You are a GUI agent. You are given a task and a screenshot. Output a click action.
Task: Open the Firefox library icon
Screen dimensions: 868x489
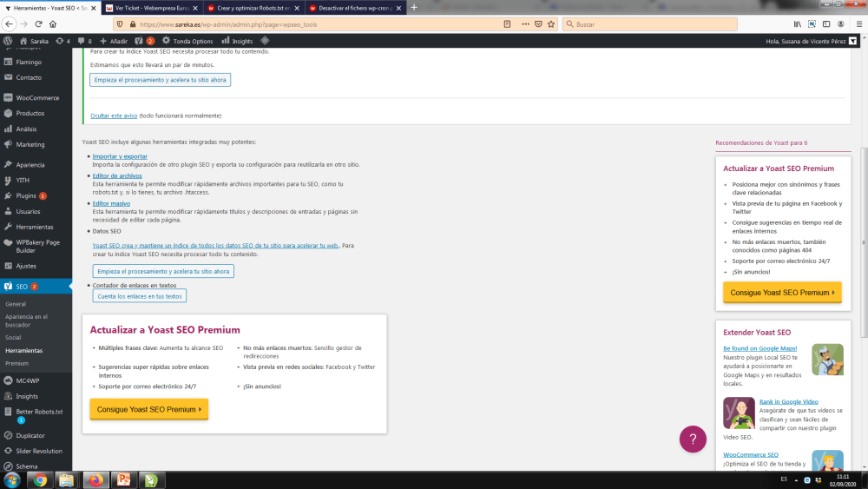point(797,24)
